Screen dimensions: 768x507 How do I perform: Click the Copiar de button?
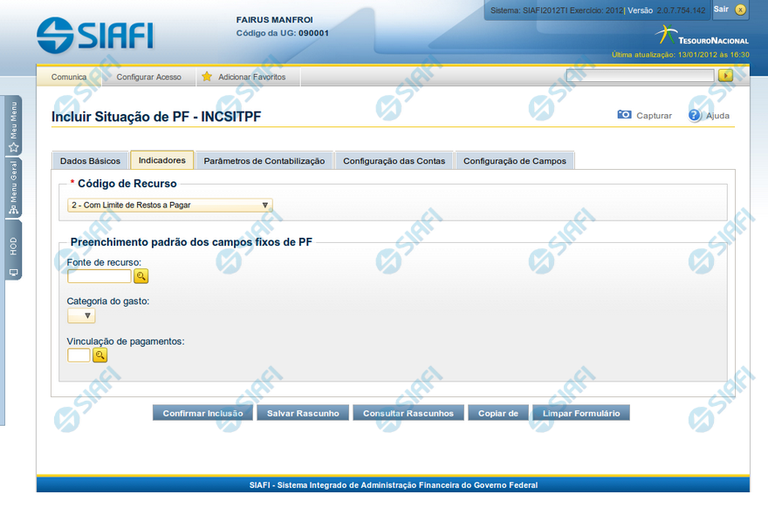[498, 413]
